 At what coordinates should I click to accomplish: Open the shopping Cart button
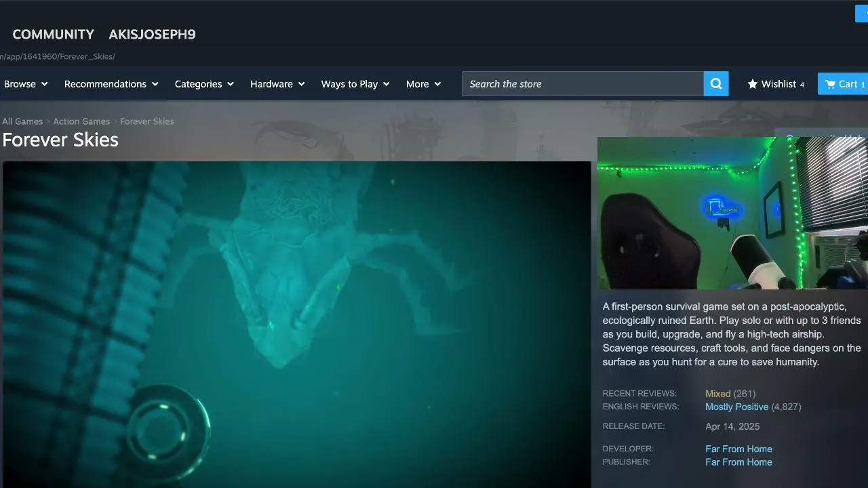[x=843, y=84]
